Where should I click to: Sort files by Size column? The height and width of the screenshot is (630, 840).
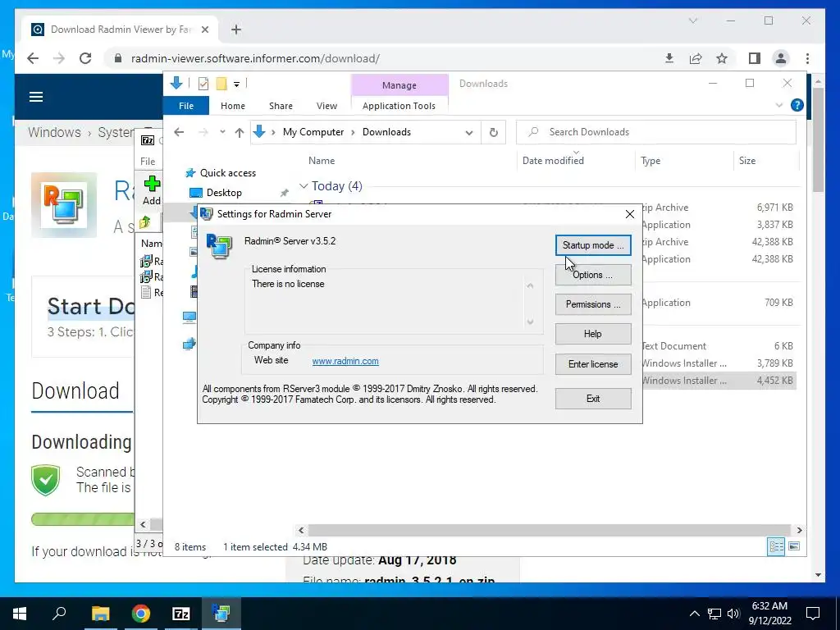(746, 161)
